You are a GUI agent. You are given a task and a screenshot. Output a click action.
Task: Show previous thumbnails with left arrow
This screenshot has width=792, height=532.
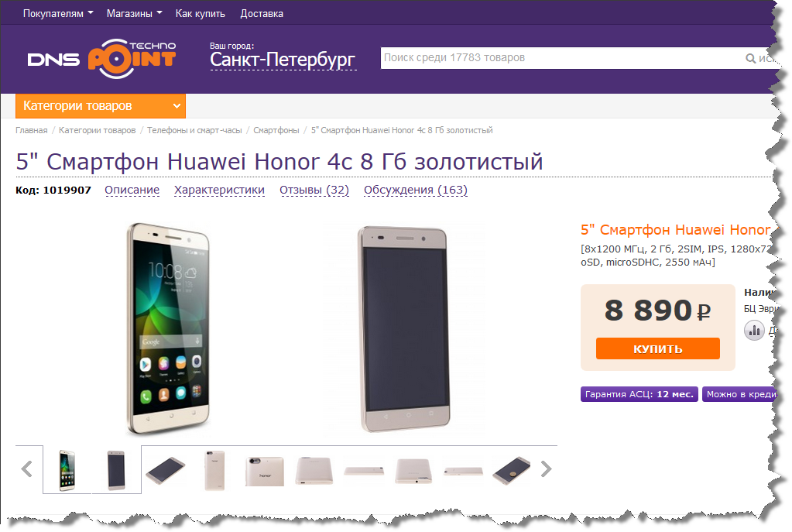27,469
